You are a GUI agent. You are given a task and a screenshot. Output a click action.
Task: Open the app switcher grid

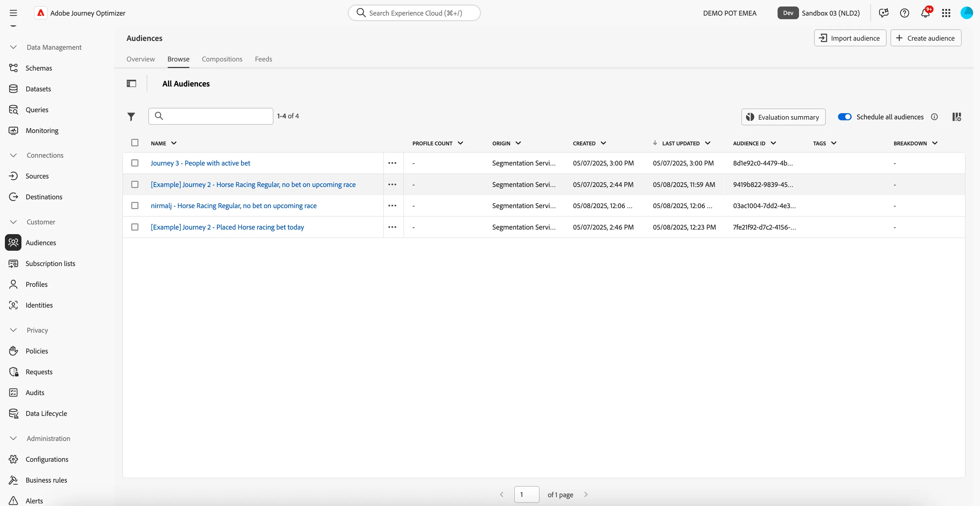946,13
